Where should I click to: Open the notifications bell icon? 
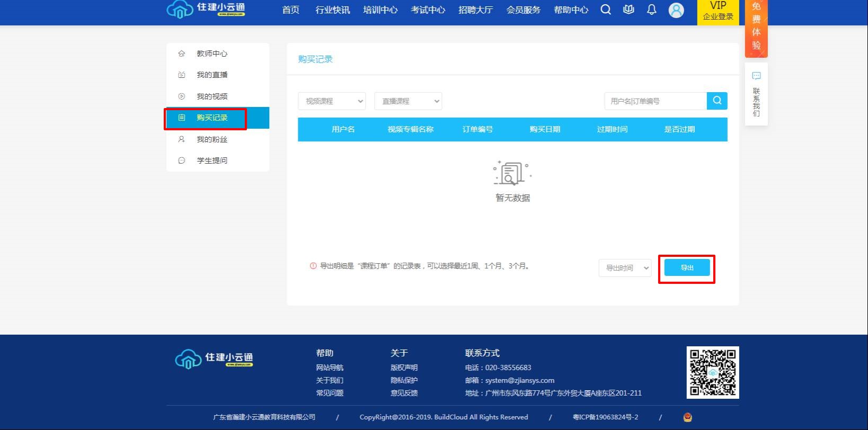coord(652,10)
